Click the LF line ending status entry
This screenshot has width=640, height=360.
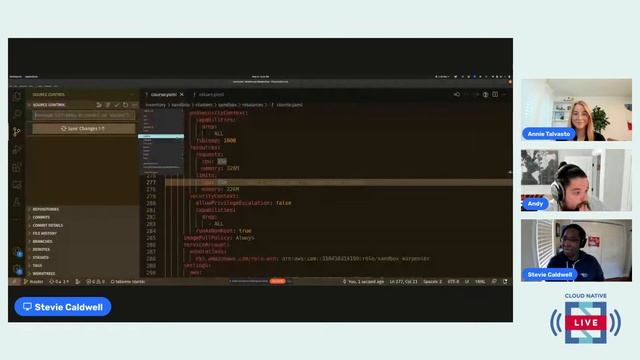coord(467,282)
